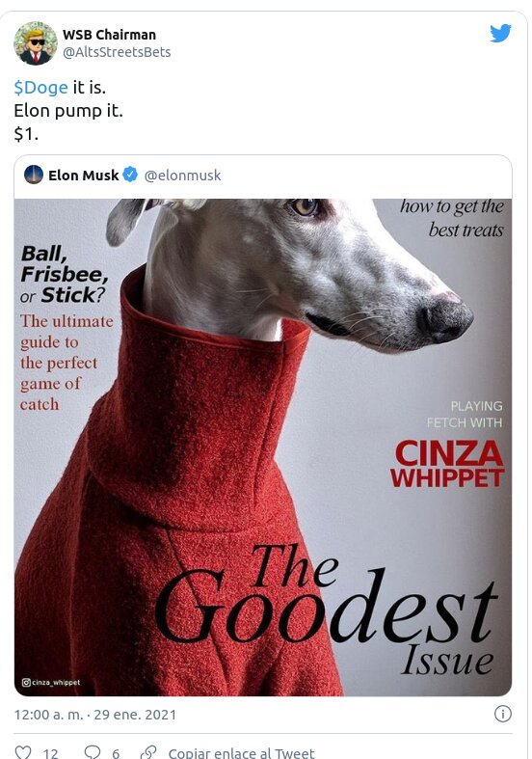Click the Elon Musk name in quoted tweet
The height and width of the screenshot is (759, 532).
[83, 176]
